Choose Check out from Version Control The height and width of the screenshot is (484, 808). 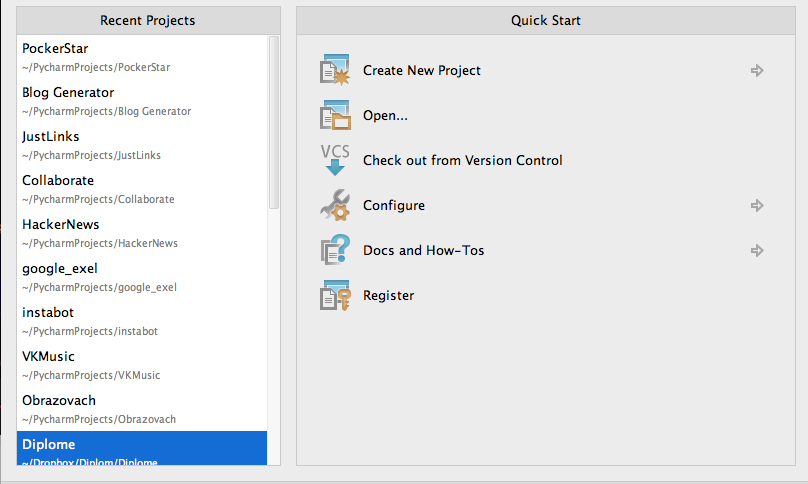click(x=462, y=160)
